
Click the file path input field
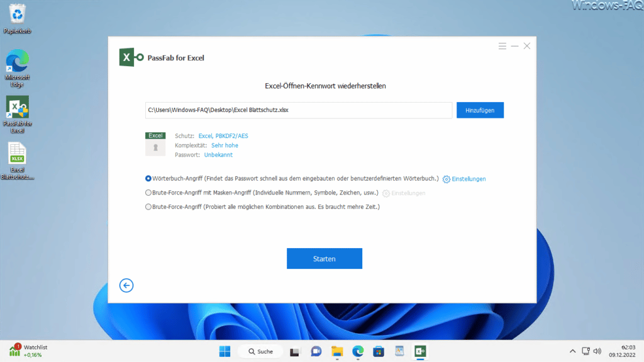point(299,110)
